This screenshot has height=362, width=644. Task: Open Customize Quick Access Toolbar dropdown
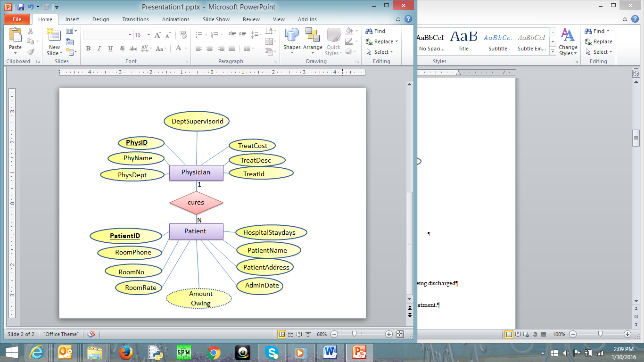pos(57,7)
